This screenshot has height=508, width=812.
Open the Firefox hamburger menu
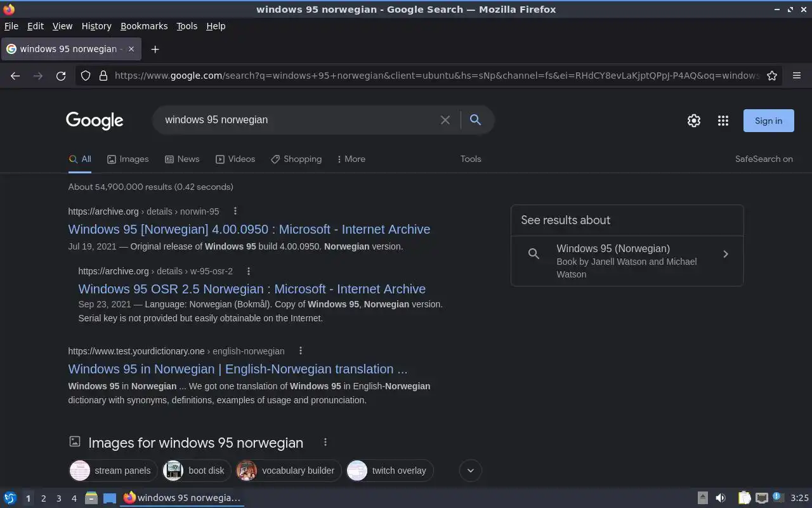click(797, 76)
